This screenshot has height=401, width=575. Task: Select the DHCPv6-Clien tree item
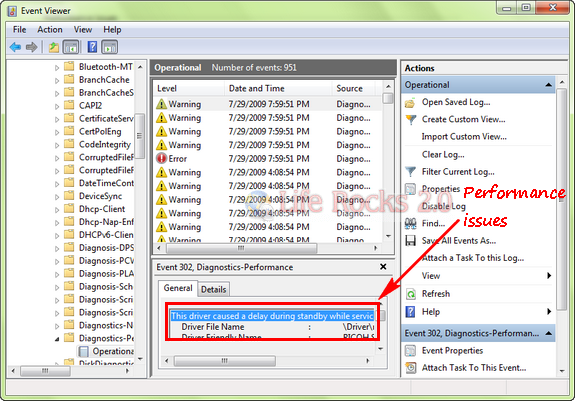[x=106, y=235]
